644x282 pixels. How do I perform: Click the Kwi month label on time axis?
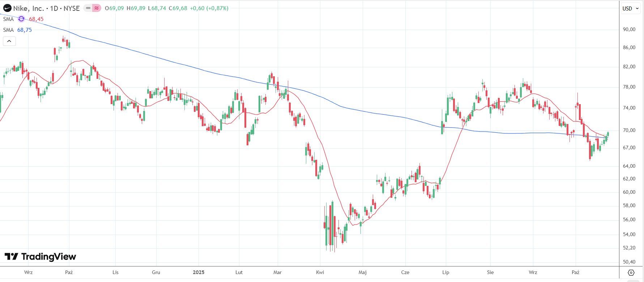(320, 272)
